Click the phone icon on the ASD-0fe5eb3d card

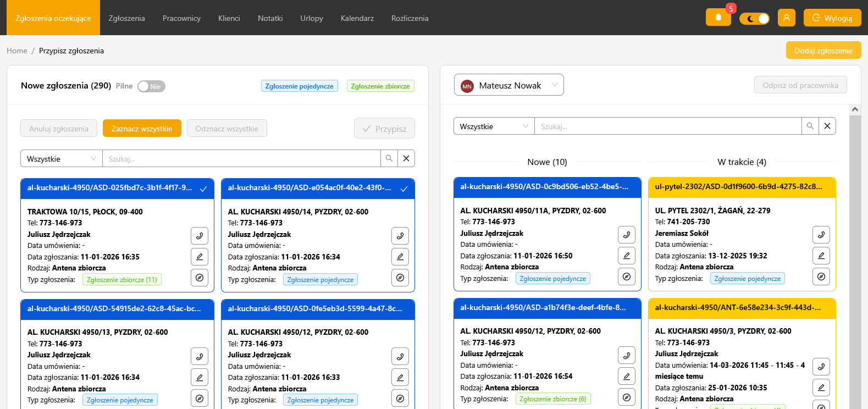pyautogui.click(x=400, y=356)
